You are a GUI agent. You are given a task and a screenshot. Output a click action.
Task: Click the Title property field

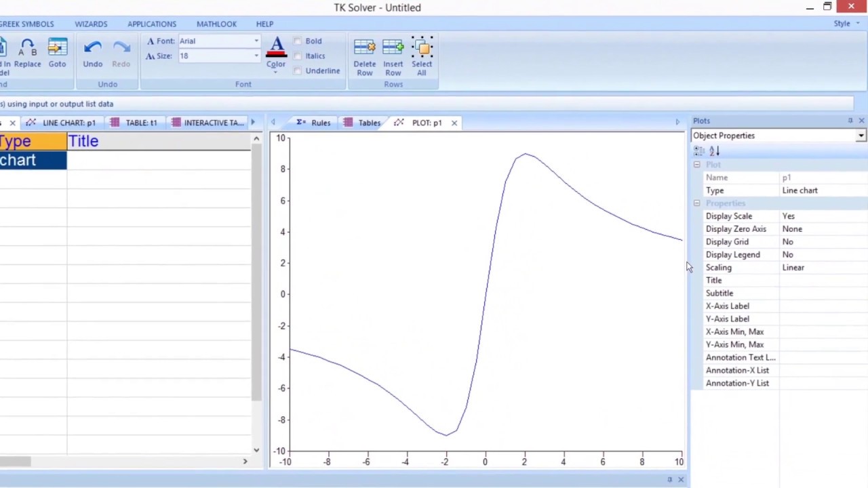[x=823, y=281]
